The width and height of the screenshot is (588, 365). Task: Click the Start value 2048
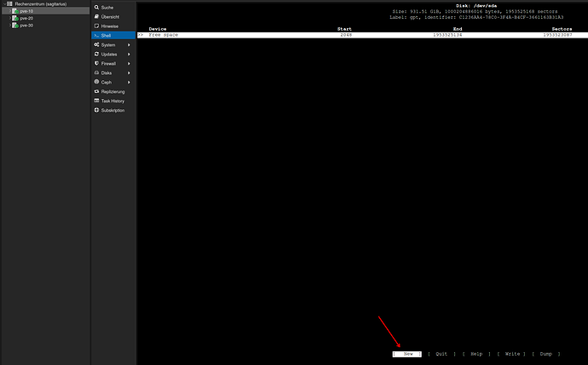346,35
